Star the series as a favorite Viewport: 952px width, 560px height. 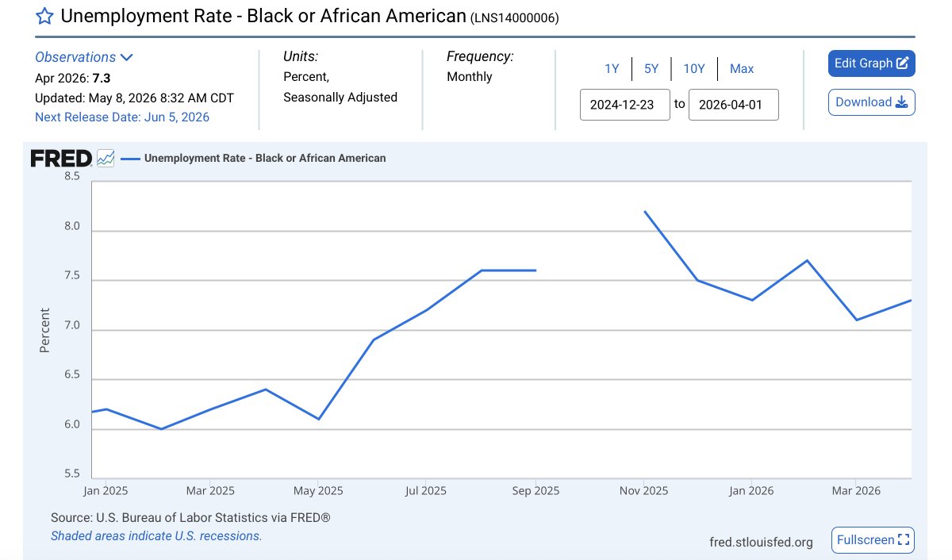click(x=45, y=16)
